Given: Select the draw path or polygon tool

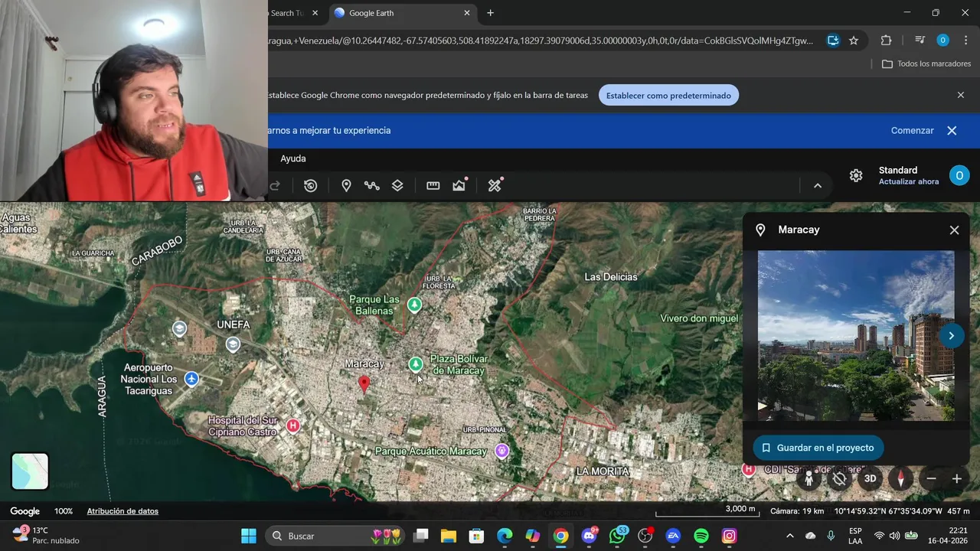Looking at the screenshot, I should coord(372,185).
